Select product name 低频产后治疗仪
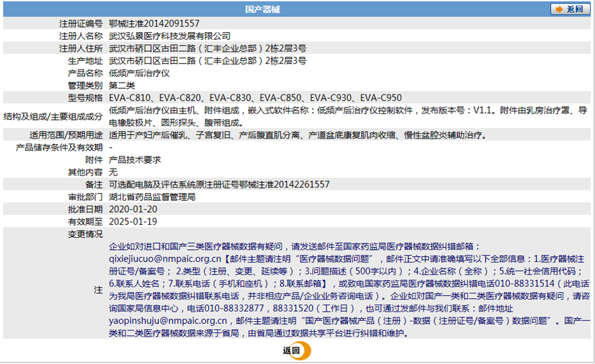 (x=139, y=73)
